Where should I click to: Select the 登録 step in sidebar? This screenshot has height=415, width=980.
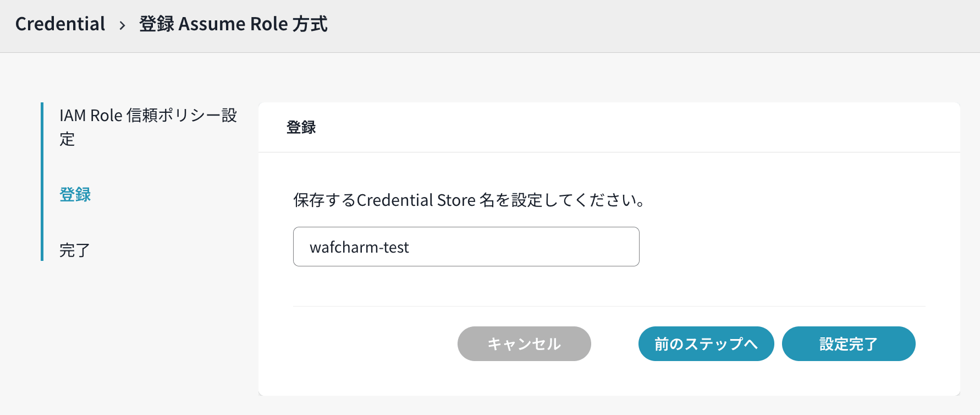coord(75,194)
